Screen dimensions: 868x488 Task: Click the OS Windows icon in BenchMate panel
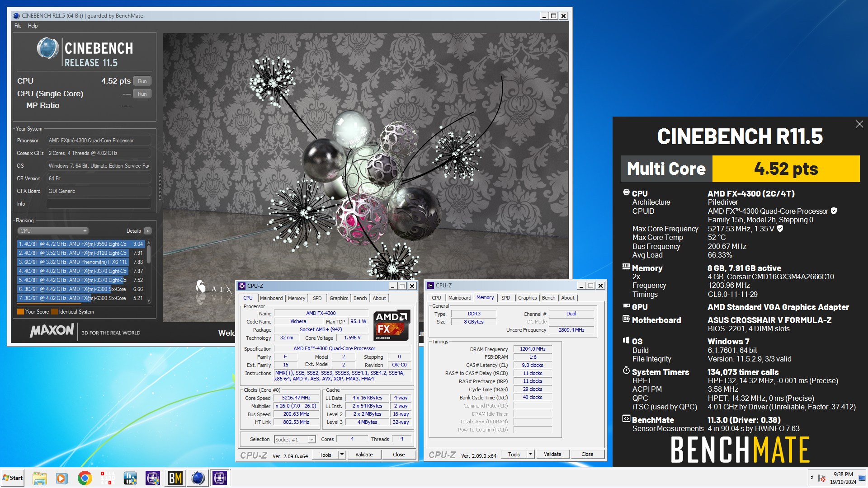tap(626, 340)
